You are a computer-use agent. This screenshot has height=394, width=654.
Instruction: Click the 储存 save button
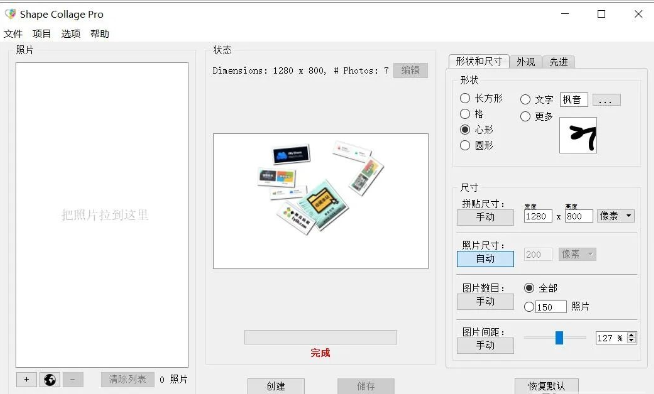tap(366, 386)
